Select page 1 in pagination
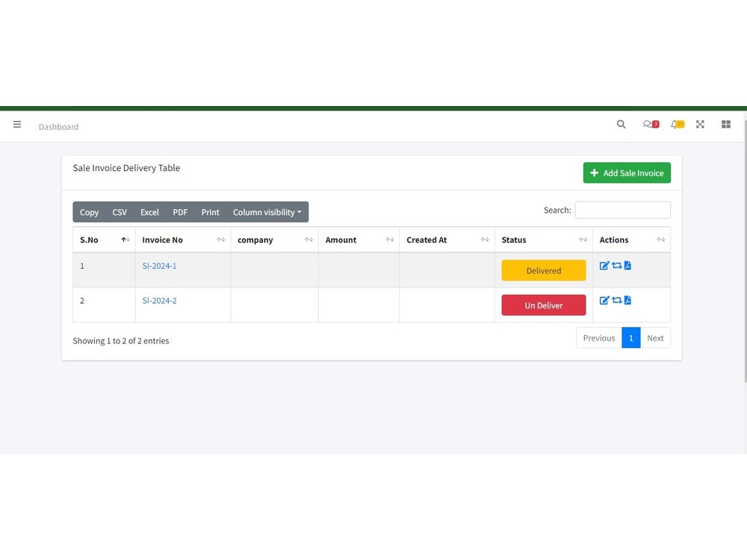The height and width of the screenshot is (560, 747). (x=630, y=338)
